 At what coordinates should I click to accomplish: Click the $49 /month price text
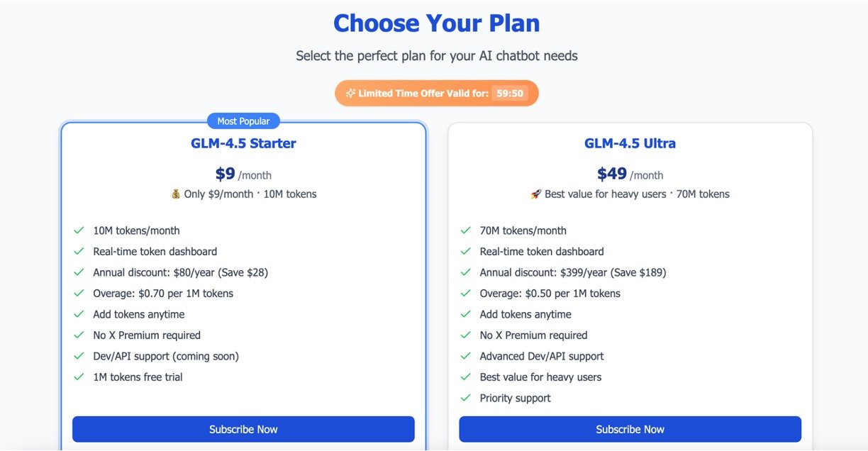click(630, 174)
